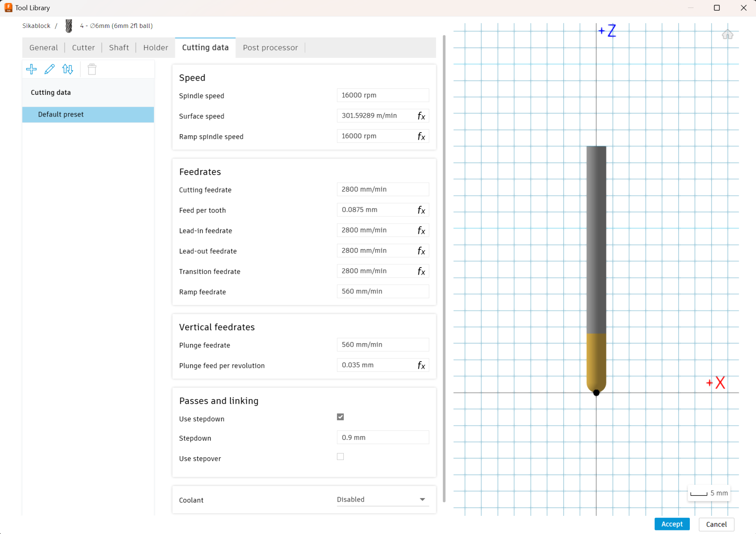The width and height of the screenshot is (756, 534).
Task: Click the pencil rename preset icon
Action: [x=50, y=69]
